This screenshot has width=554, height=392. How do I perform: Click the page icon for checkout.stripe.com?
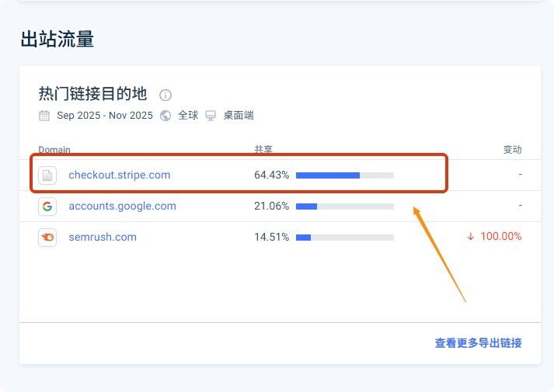tap(47, 175)
